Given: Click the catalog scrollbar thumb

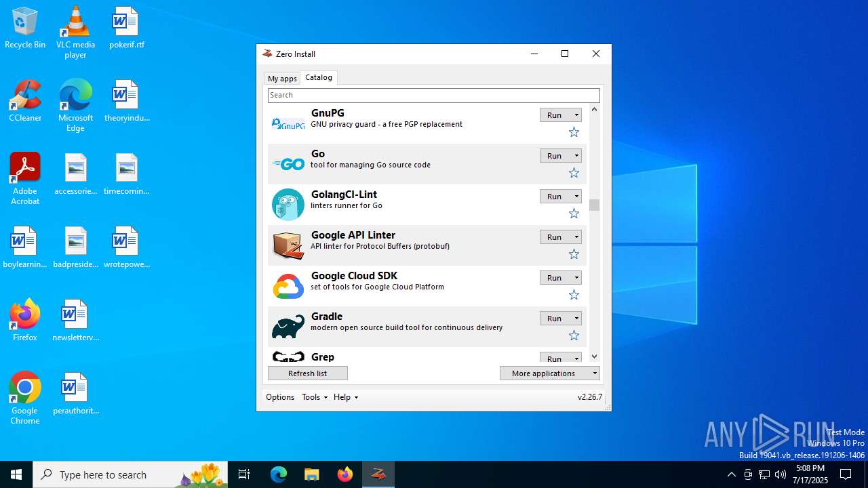Looking at the screenshot, I should 594,205.
